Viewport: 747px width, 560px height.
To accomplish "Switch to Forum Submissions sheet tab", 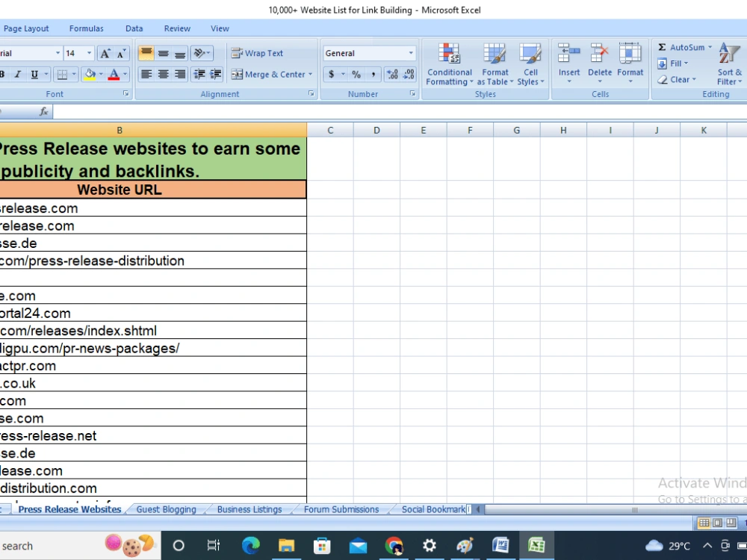I will pyautogui.click(x=341, y=509).
